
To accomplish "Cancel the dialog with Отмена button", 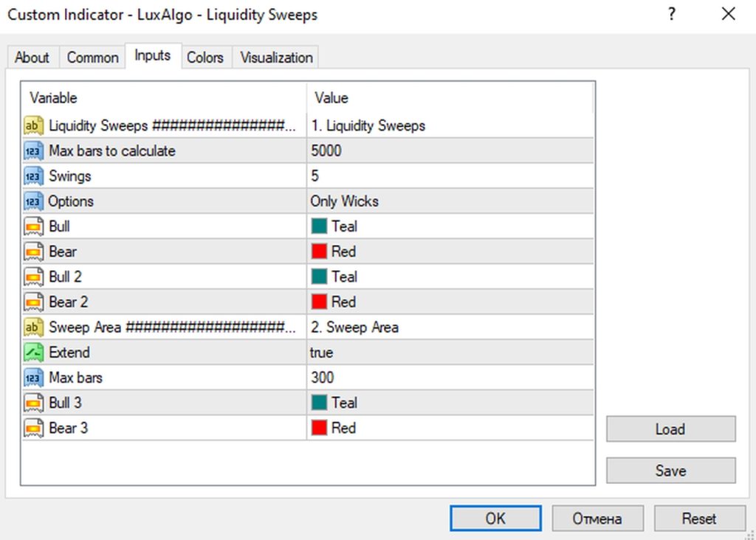I will tap(597, 519).
